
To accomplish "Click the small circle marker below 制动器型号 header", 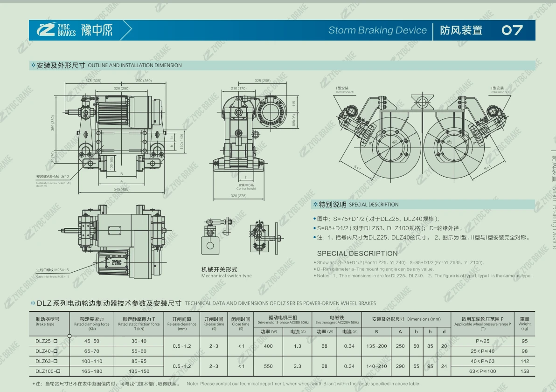I will (x=69, y=336).
